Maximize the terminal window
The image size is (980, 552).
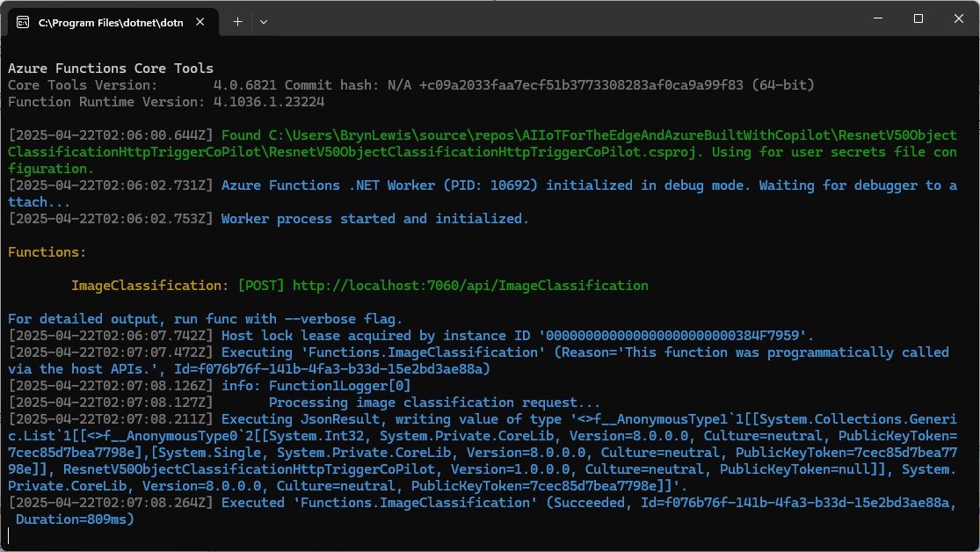(918, 18)
